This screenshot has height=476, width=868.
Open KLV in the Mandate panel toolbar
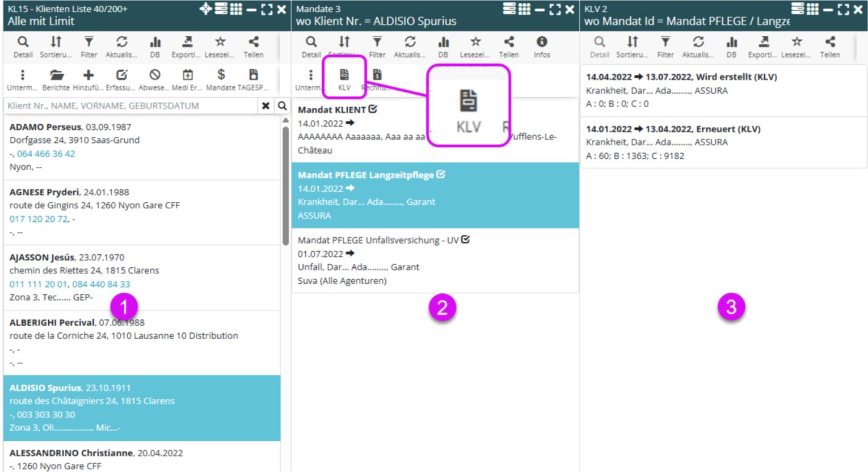click(344, 79)
